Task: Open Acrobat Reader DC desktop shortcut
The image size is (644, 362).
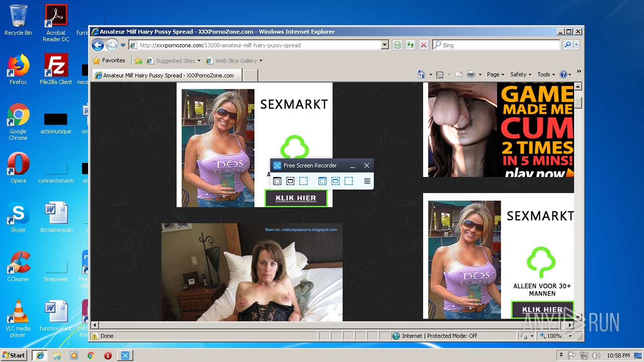Action: [x=56, y=23]
